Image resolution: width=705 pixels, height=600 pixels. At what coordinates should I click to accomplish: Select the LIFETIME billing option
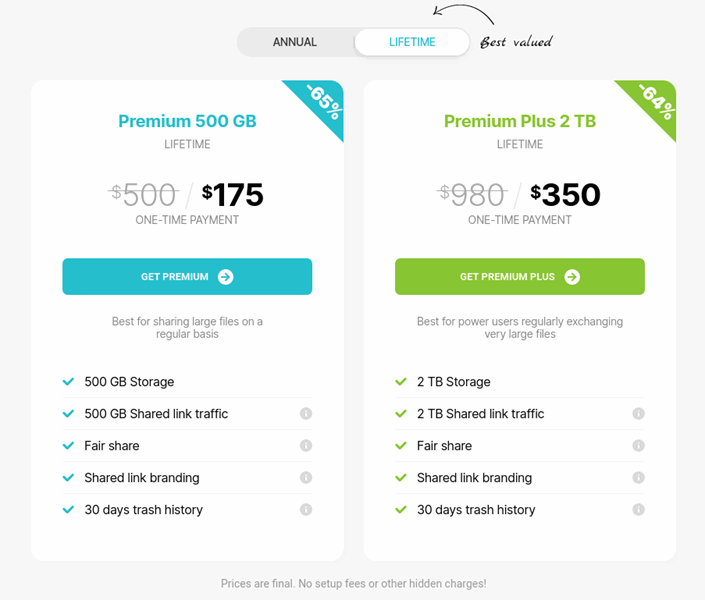tap(412, 42)
